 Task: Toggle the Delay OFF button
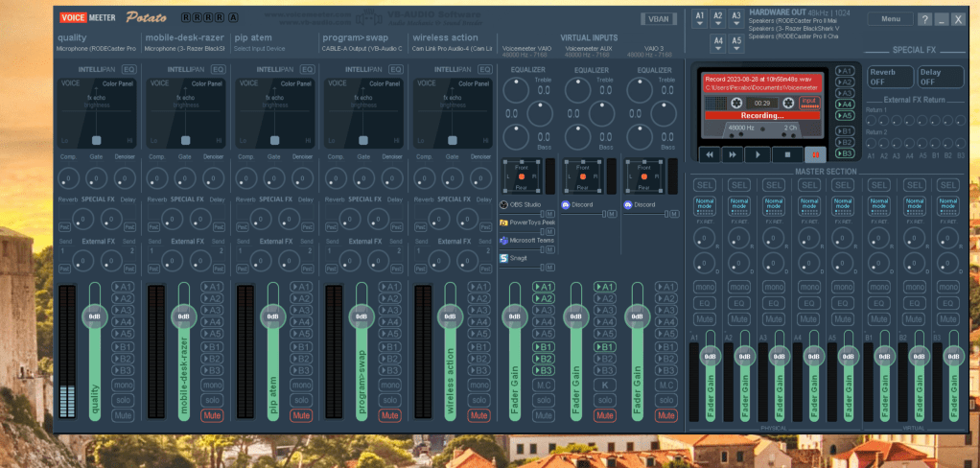[941, 77]
